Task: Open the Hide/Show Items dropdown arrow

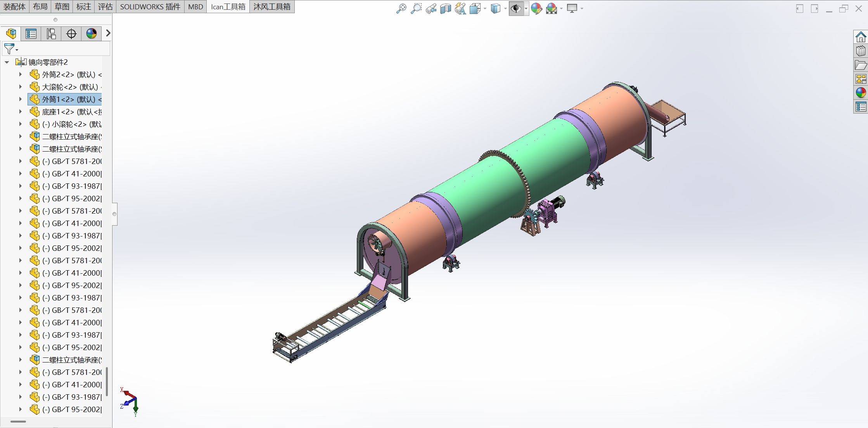Action: (x=526, y=9)
